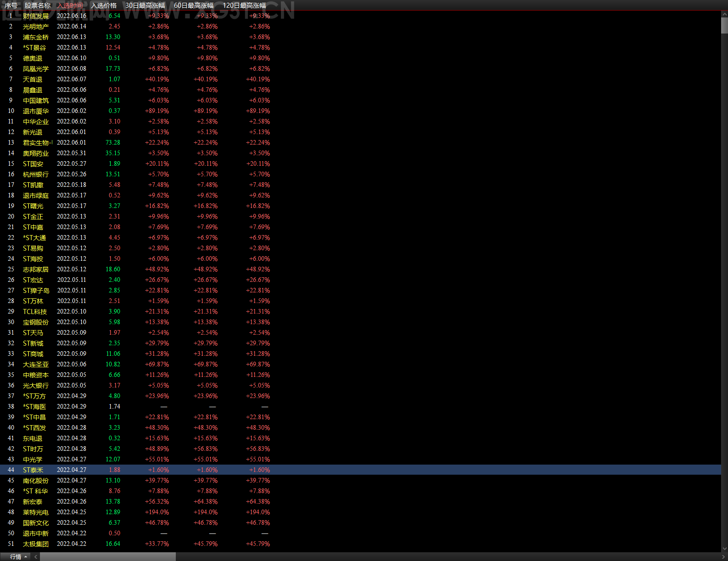
Task: Select the ST金正 stock name
Action: coord(33,217)
